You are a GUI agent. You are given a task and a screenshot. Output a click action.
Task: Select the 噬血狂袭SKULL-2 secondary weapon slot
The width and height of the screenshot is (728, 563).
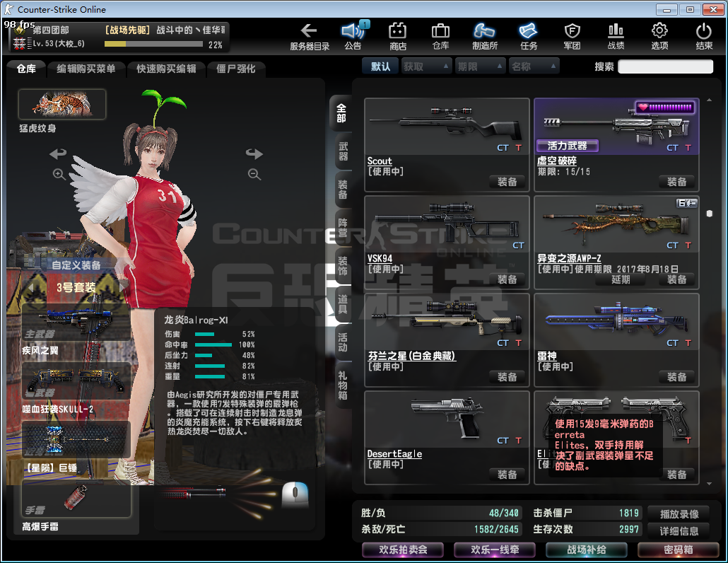pyautogui.click(x=76, y=382)
